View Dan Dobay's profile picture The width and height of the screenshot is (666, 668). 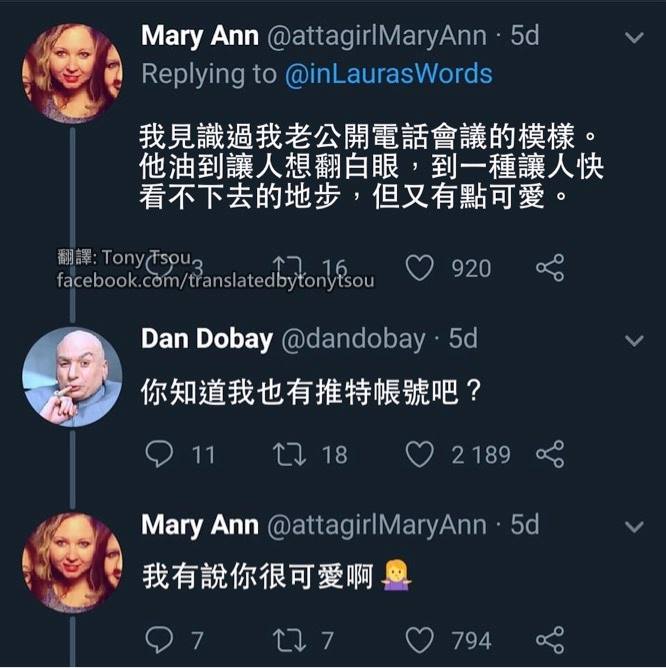pyautogui.click(x=72, y=377)
